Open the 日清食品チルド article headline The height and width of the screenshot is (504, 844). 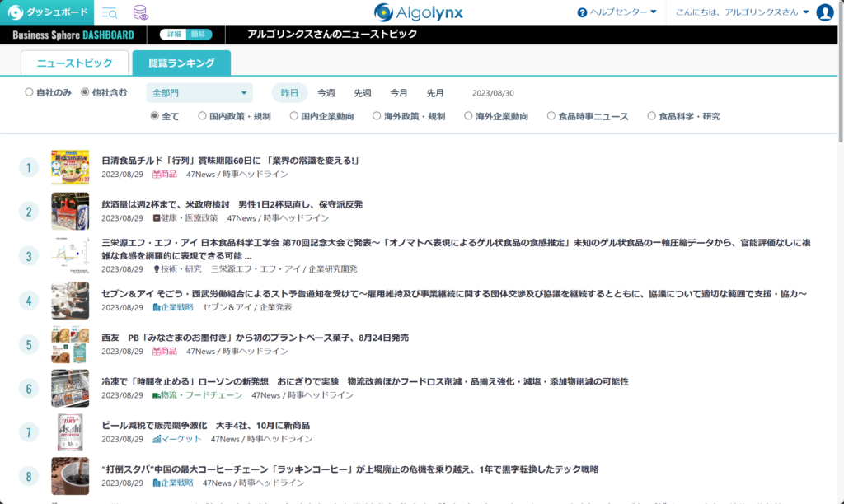[230, 161]
